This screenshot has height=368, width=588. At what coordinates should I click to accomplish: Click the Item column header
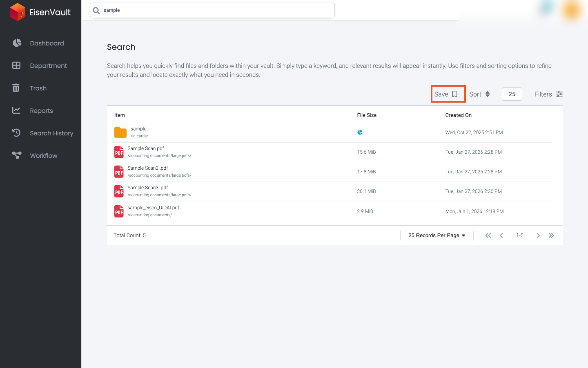[x=120, y=115]
